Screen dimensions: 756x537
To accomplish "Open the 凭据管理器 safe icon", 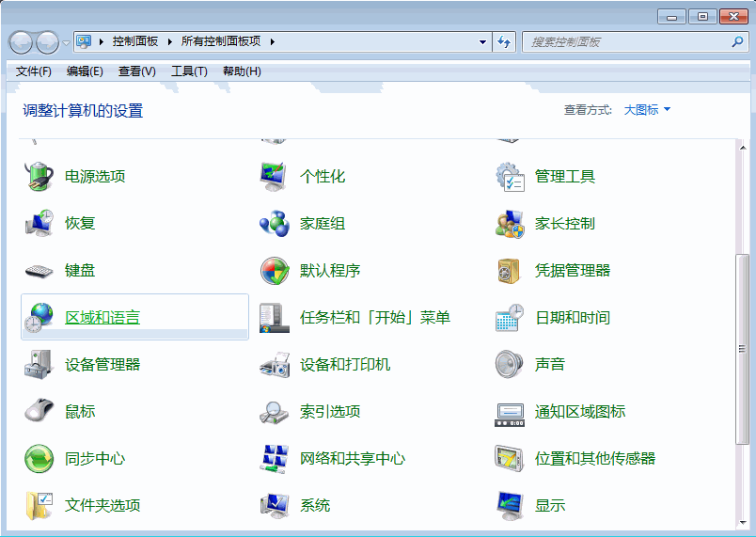I will (510, 271).
